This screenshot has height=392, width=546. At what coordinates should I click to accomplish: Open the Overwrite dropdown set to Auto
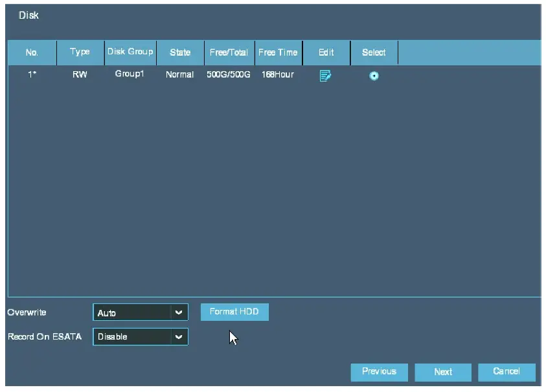point(141,312)
